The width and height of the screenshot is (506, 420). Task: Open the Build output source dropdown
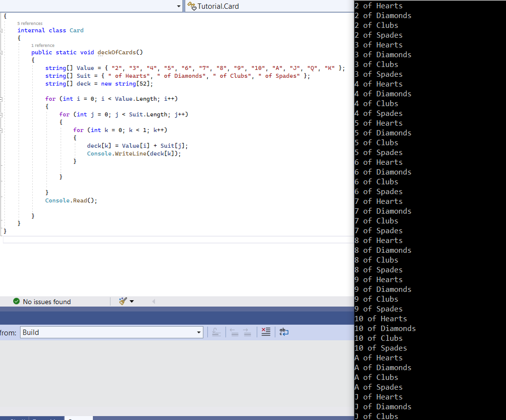click(x=199, y=332)
